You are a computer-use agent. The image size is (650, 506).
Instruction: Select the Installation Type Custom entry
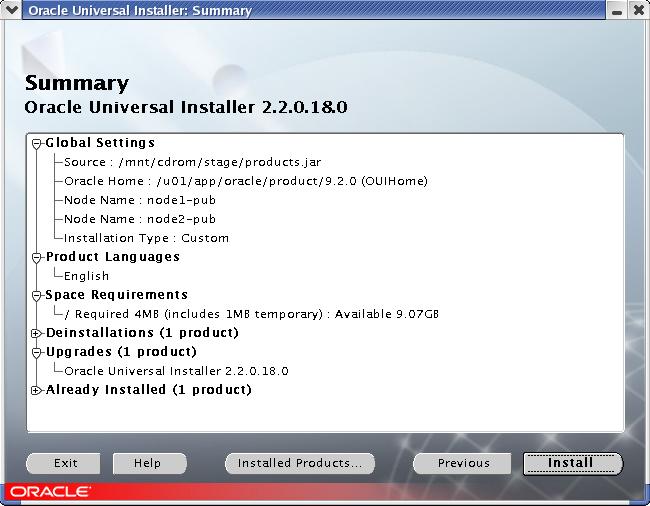(146, 238)
